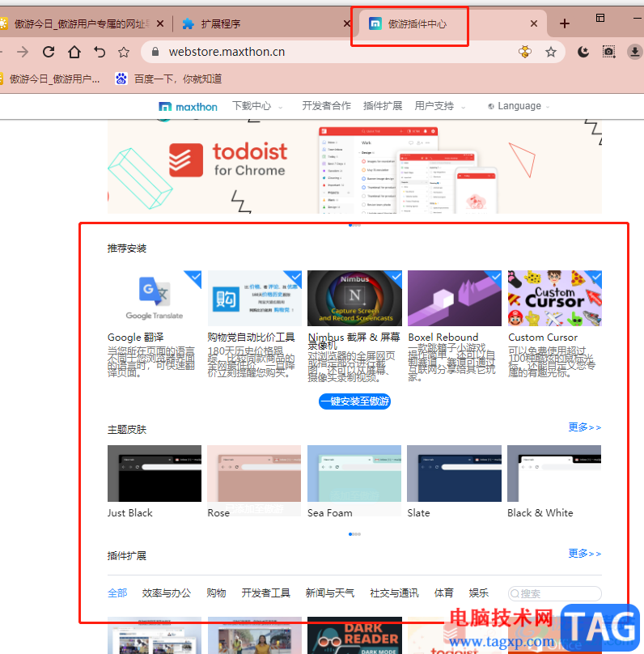The width and height of the screenshot is (644, 654).
Task: Click the undo close-tab arrow icon
Action: pyautogui.click(x=100, y=52)
